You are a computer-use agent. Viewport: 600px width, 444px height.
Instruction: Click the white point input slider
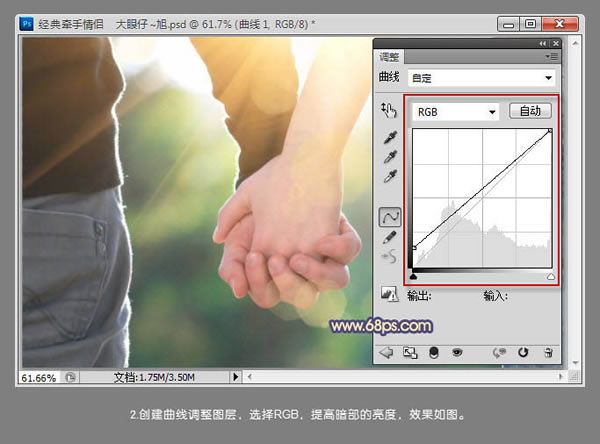pos(551,276)
